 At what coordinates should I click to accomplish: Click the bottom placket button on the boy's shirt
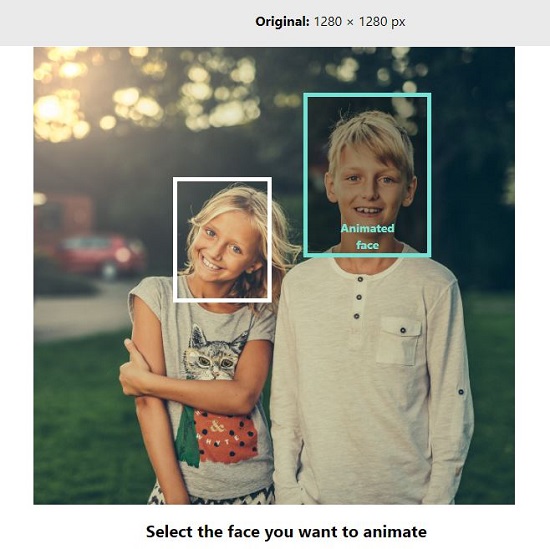coord(357,316)
